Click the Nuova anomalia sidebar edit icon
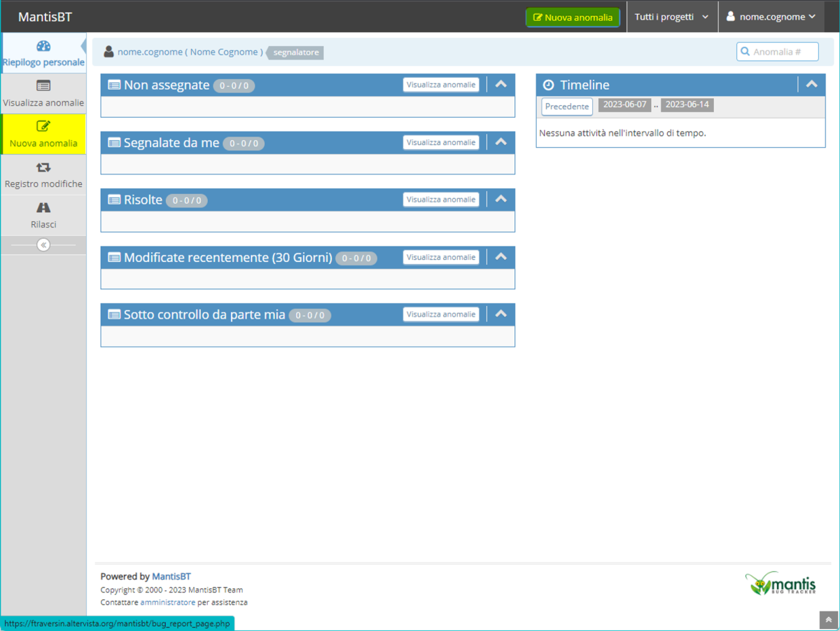Screen dimensions: 840x631 click(x=43, y=127)
